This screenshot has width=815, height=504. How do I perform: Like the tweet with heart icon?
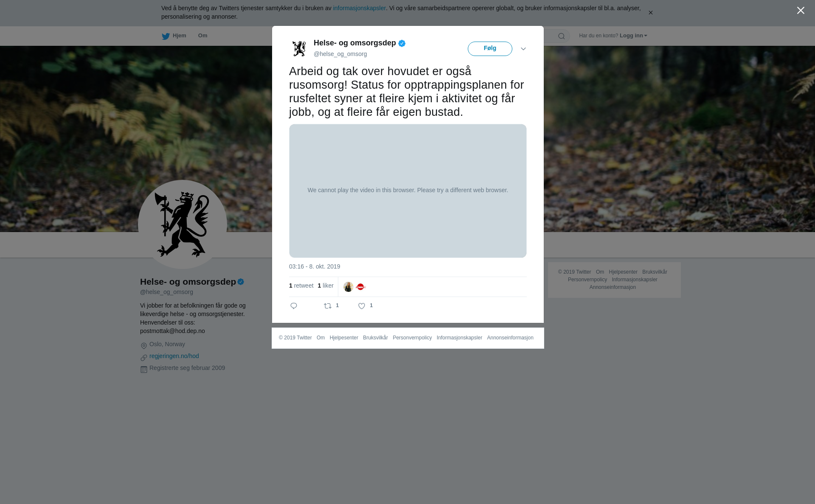pyautogui.click(x=362, y=306)
